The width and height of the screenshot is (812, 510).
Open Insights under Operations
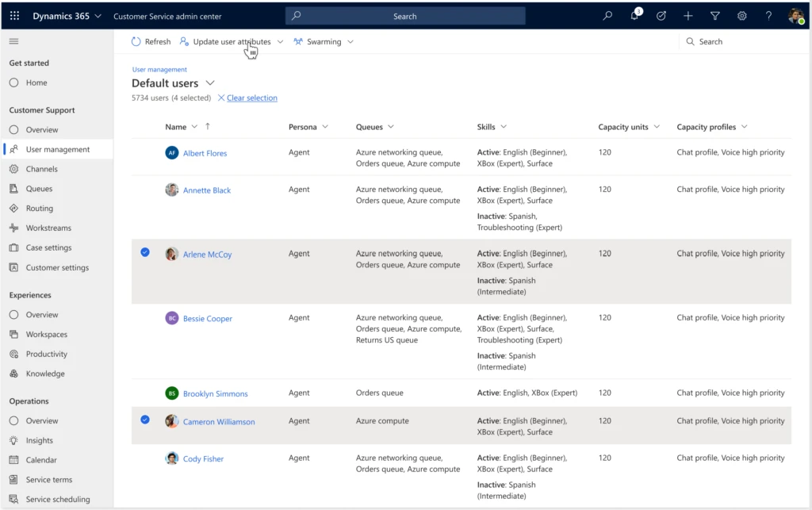point(40,441)
